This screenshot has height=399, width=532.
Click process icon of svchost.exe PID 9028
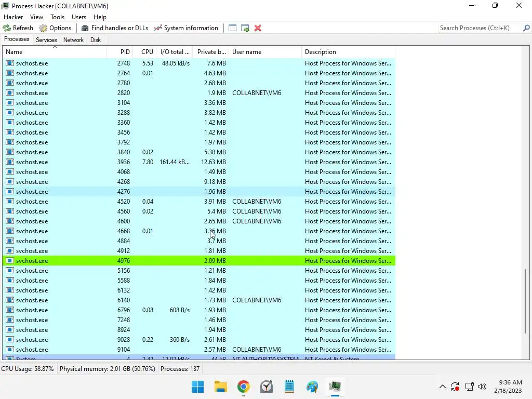10,339
